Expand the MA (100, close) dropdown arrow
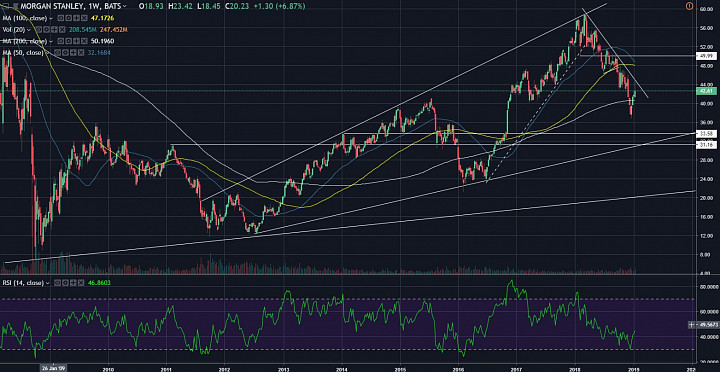This screenshot has height=372, width=720. 51,18
